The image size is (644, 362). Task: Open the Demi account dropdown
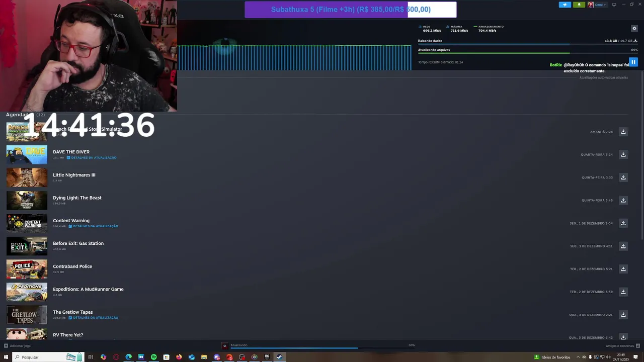click(x=597, y=5)
